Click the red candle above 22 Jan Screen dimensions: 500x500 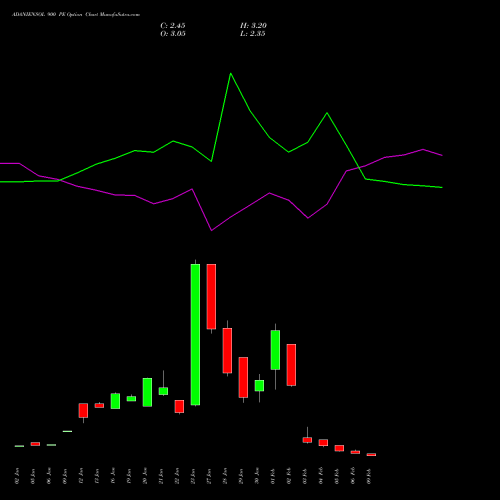click(x=179, y=407)
